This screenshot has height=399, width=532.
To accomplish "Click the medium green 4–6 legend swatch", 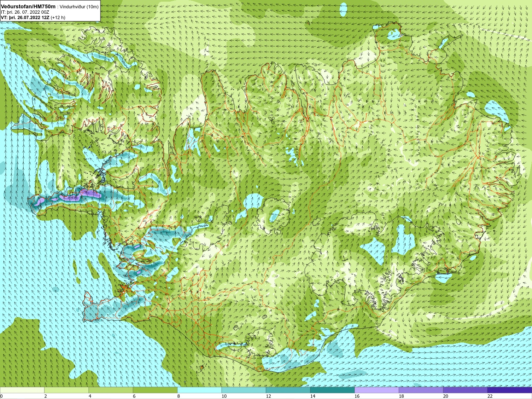I will coord(111,390).
